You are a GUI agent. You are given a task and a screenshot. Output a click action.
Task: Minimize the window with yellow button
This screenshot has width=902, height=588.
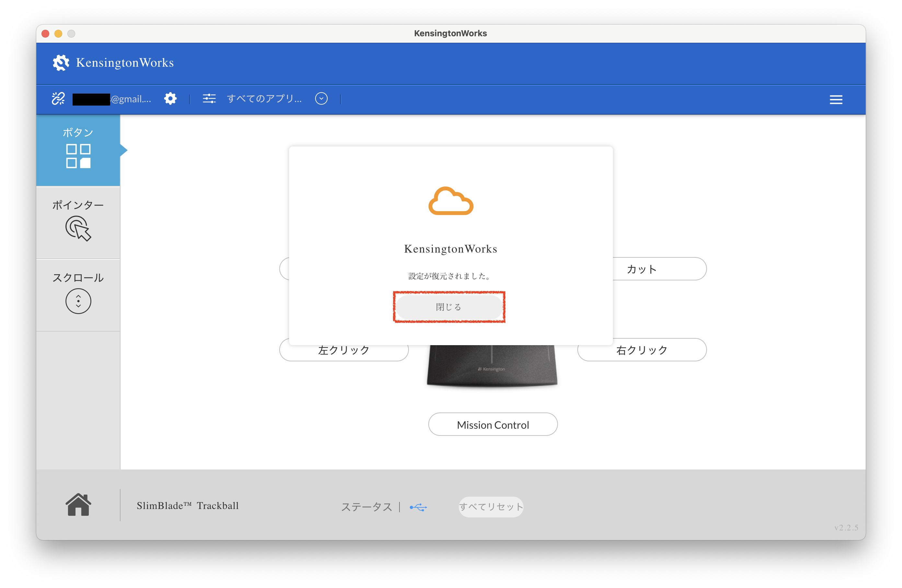click(58, 34)
